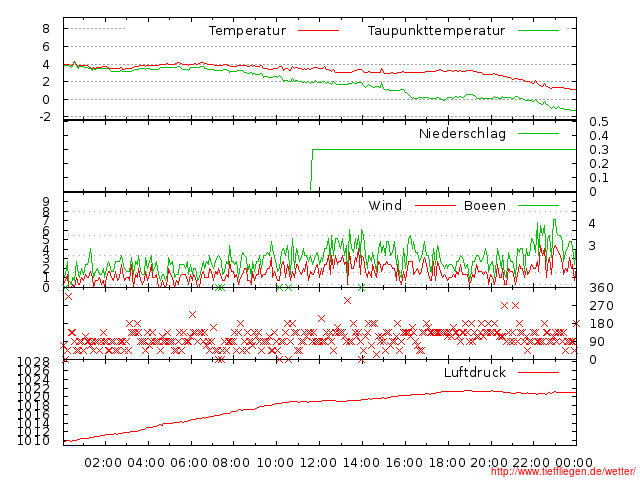This screenshot has height=480, width=640.
Task: Click the Niederschlag legend label
Action: pyautogui.click(x=462, y=133)
